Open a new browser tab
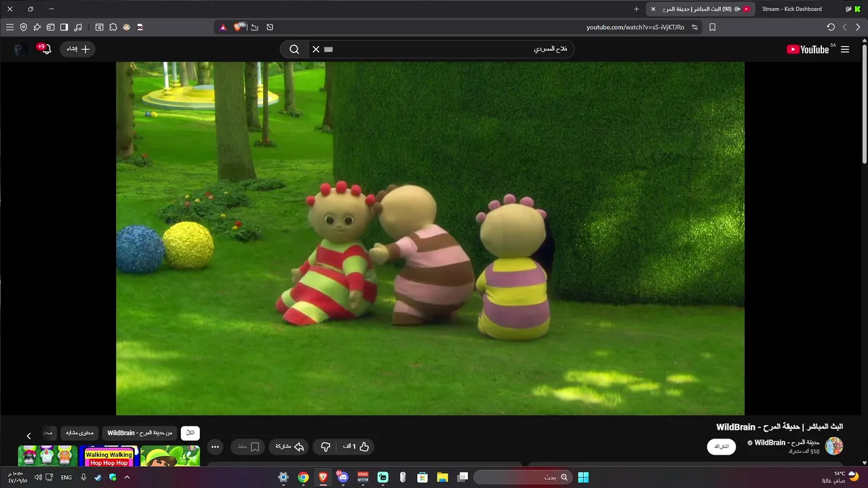The image size is (868, 488). pyautogui.click(x=636, y=9)
